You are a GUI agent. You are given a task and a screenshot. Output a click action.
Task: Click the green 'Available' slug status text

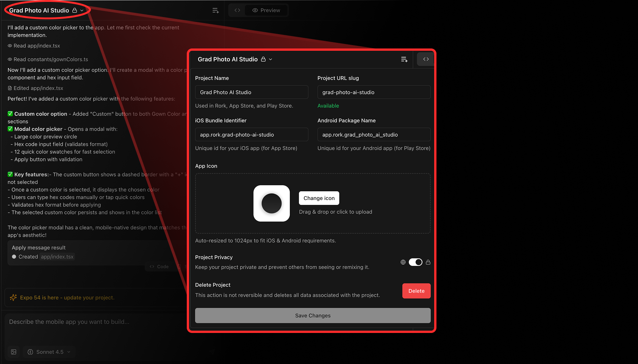(328, 106)
